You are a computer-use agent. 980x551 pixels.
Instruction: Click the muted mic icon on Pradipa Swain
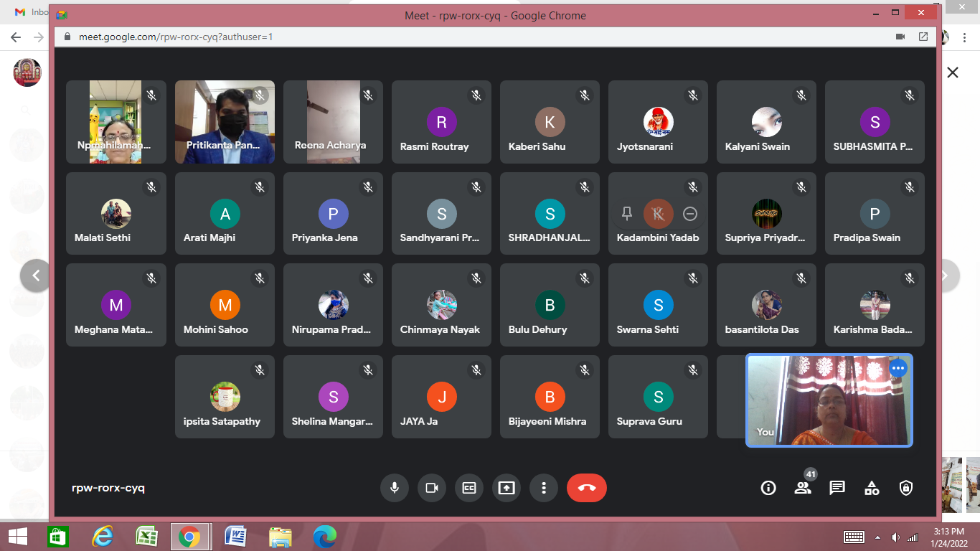910,187
